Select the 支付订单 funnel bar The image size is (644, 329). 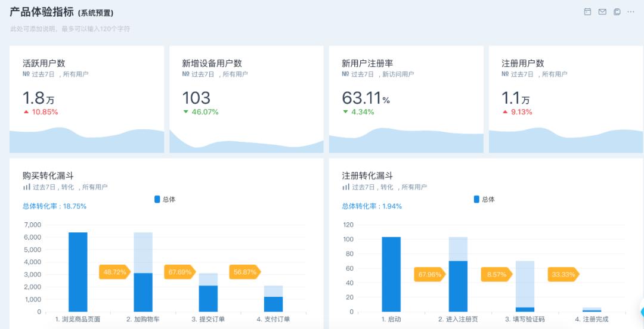pyautogui.click(x=273, y=304)
